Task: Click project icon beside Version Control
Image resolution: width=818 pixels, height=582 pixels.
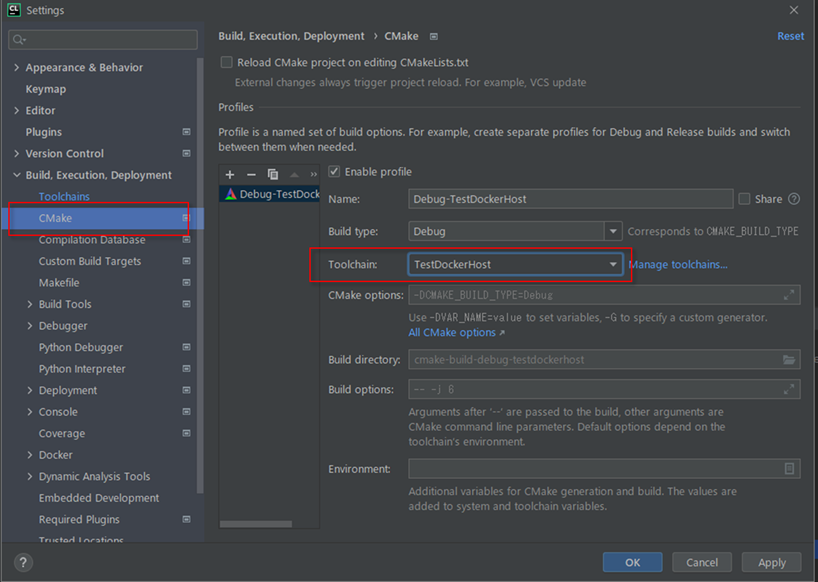Action: [186, 153]
